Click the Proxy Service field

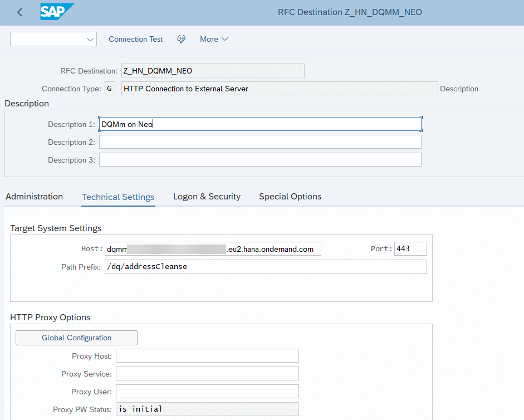pos(207,374)
